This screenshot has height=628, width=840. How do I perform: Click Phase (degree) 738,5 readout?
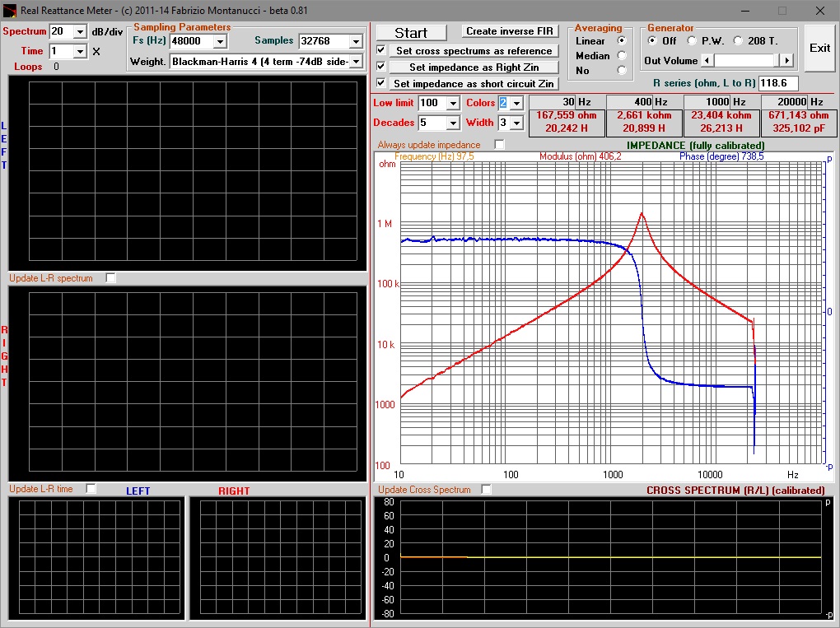tap(721, 156)
